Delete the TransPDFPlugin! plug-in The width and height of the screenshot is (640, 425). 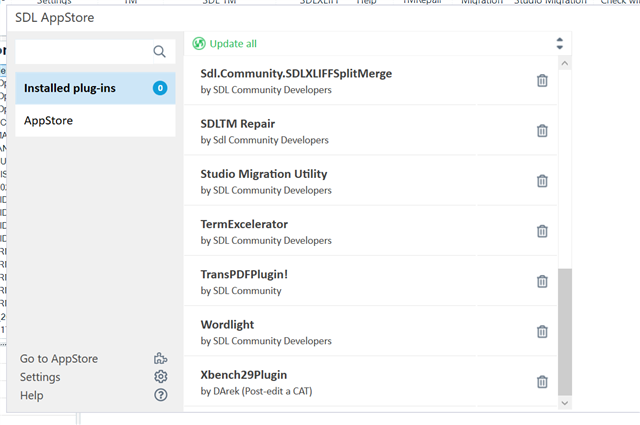click(x=542, y=281)
